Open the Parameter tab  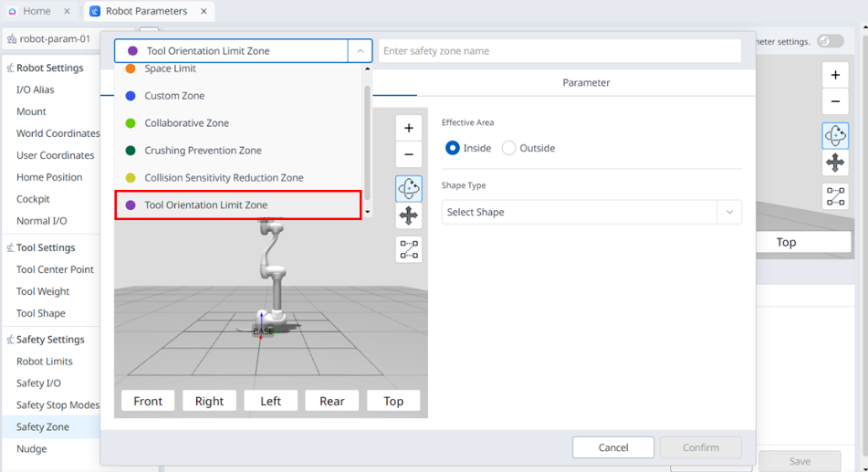click(x=586, y=82)
